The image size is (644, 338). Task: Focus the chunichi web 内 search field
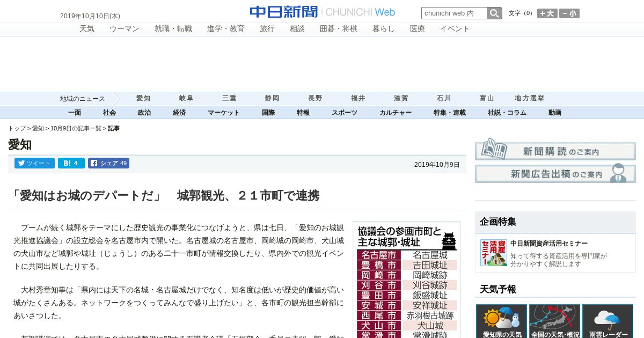pos(454,13)
